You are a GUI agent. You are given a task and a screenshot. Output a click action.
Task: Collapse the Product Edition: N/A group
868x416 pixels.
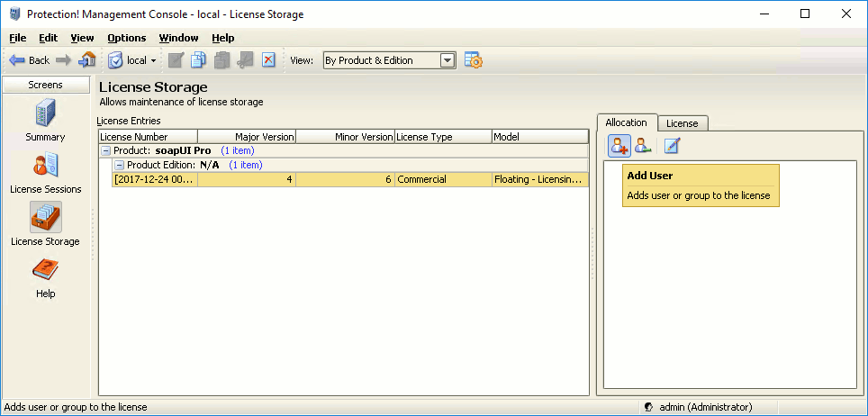pos(119,165)
